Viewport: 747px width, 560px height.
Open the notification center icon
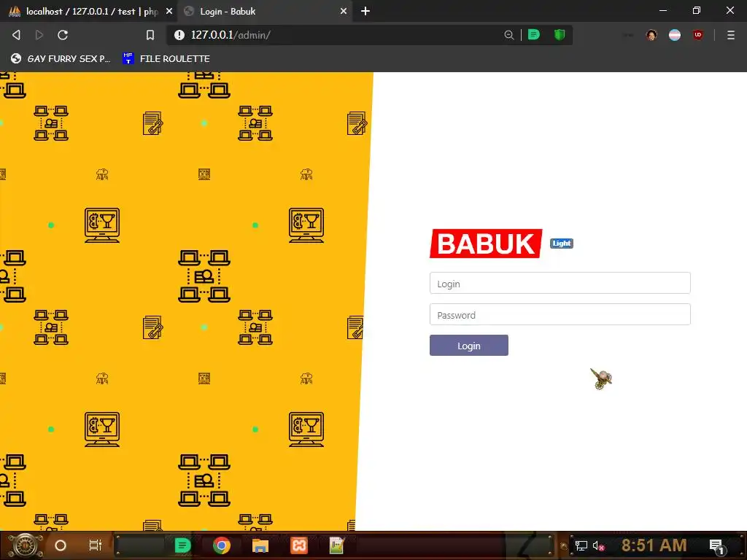(x=717, y=546)
